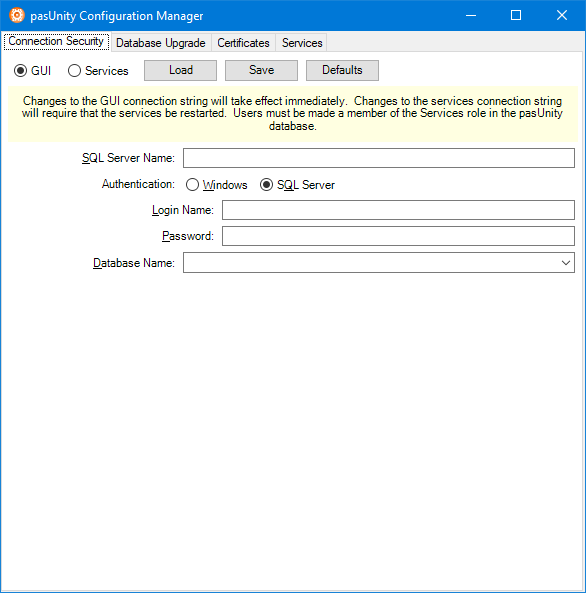This screenshot has height=593, width=586.
Task: Minimize the Configuration Manager window
Action: (x=471, y=16)
